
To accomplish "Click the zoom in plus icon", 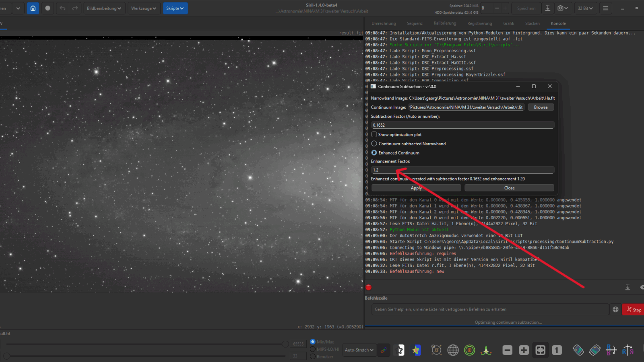I will click(x=524, y=350).
